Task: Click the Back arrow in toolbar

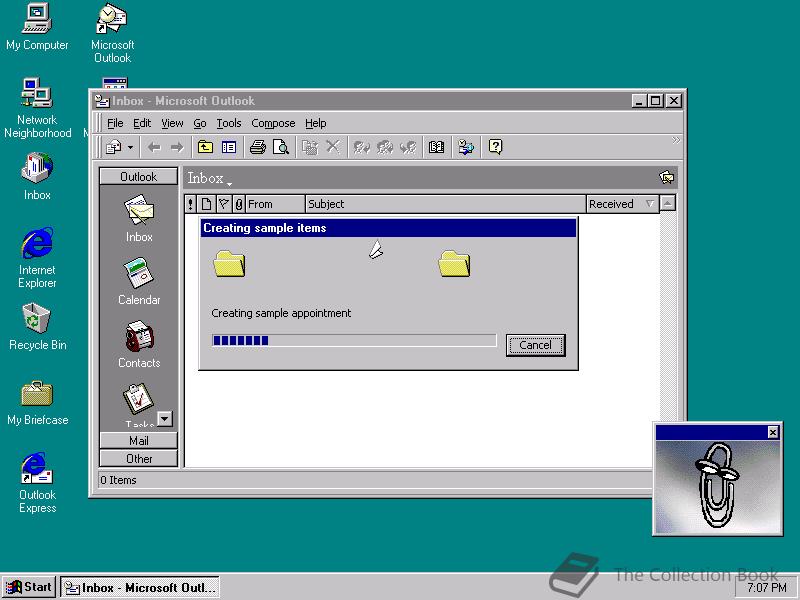Action: pyautogui.click(x=154, y=148)
